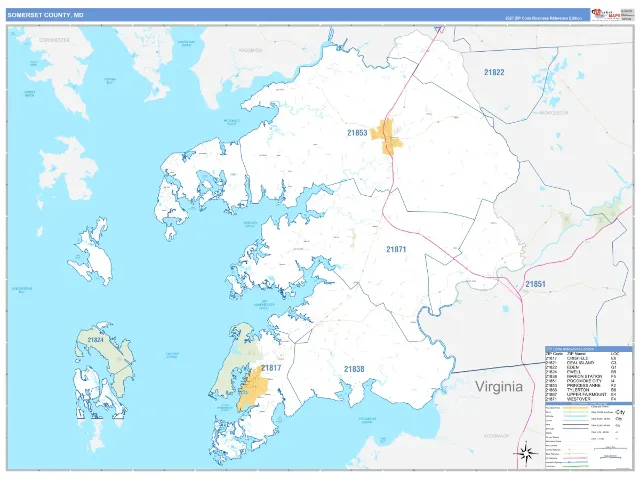This screenshot has width=640, height=480.
Task: Click the '21853' ZIP code label
Action: 357,133
